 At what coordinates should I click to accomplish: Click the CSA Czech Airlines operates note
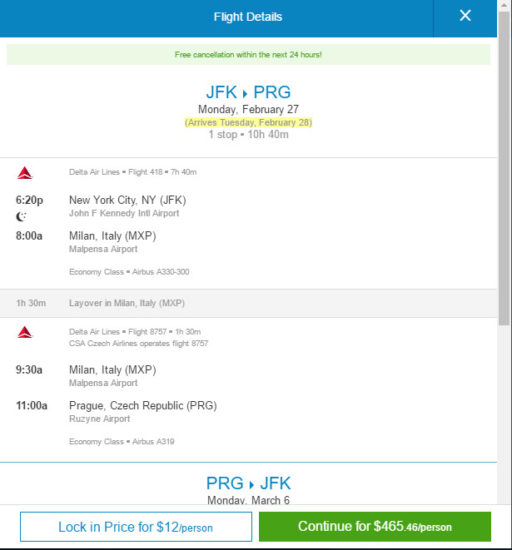click(139, 343)
